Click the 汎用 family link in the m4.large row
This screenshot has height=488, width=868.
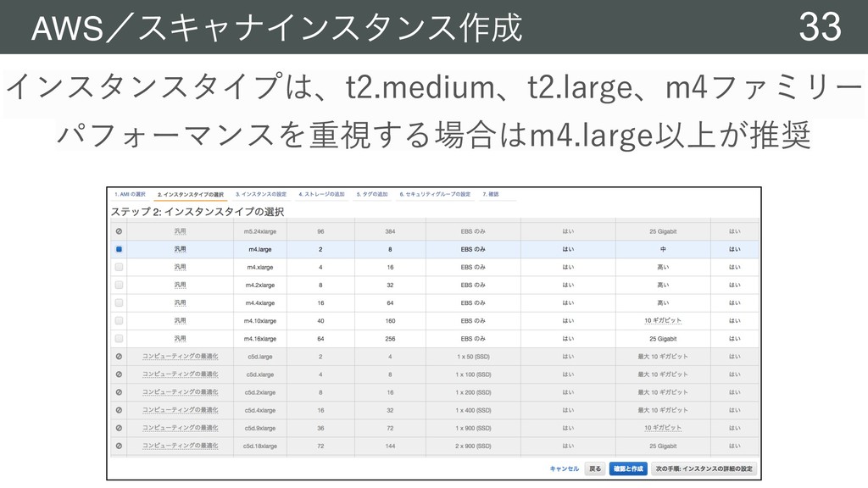pos(181,250)
